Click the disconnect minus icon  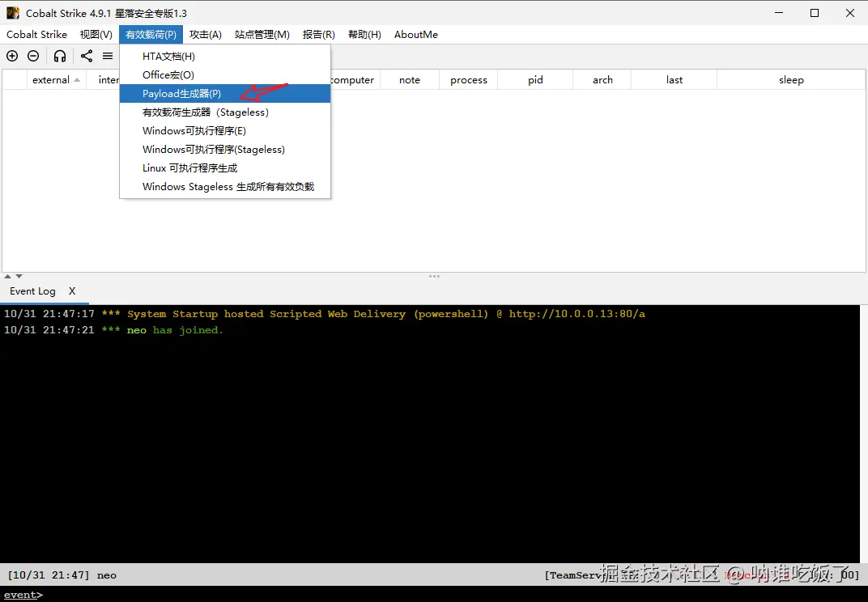33,56
